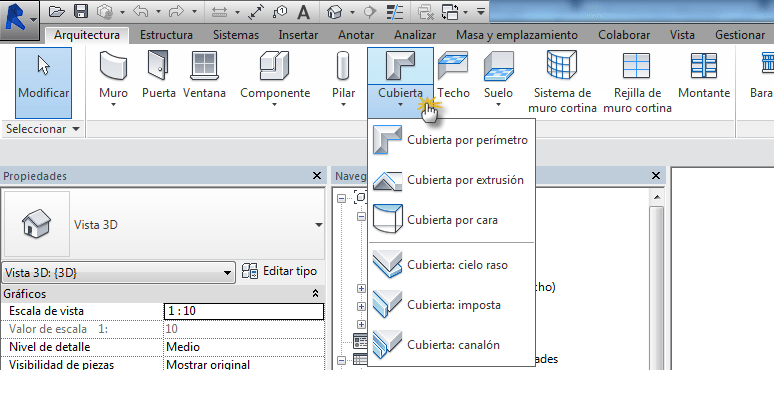
Task: Collapse the Gráficos properties section
Action: click(315, 294)
